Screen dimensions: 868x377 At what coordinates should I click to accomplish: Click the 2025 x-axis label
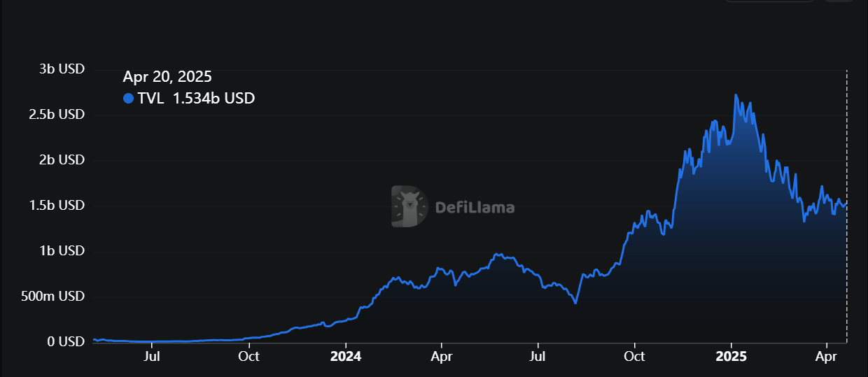point(731,356)
